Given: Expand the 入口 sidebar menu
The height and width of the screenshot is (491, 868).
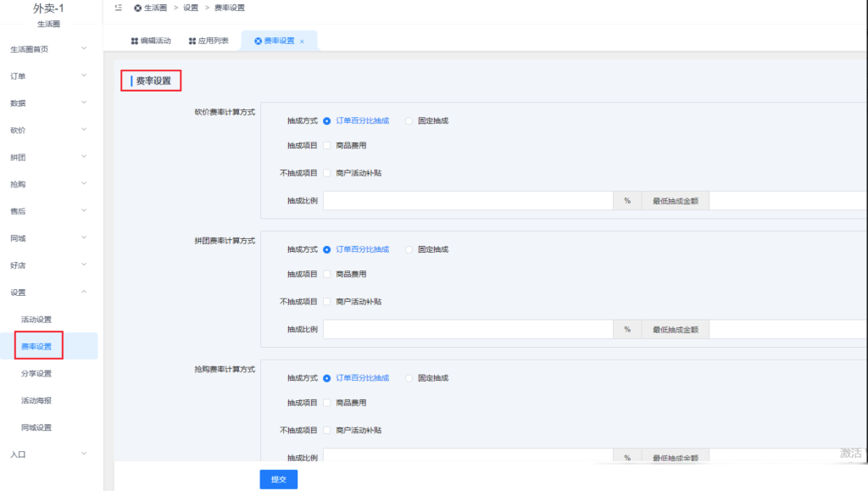Looking at the screenshot, I should tap(49, 455).
